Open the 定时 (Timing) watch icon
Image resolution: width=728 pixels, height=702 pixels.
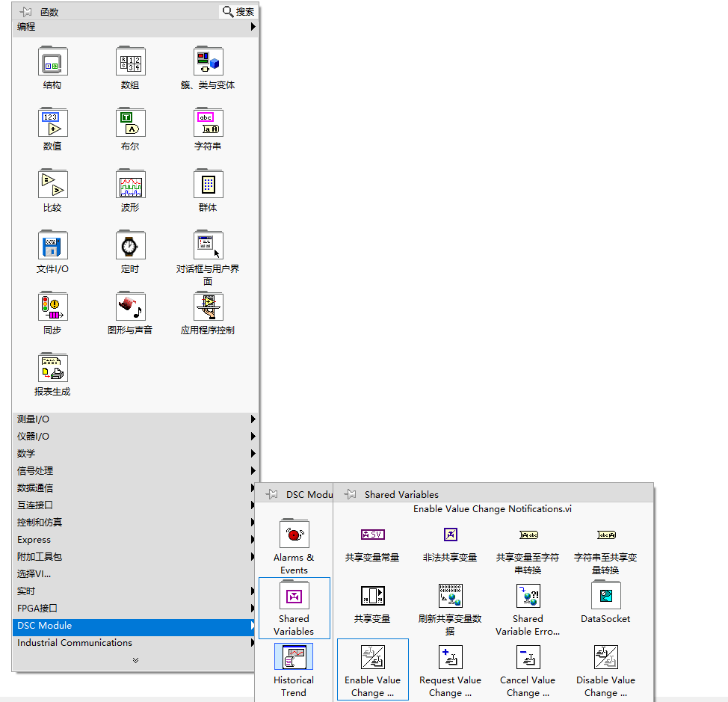(x=131, y=244)
